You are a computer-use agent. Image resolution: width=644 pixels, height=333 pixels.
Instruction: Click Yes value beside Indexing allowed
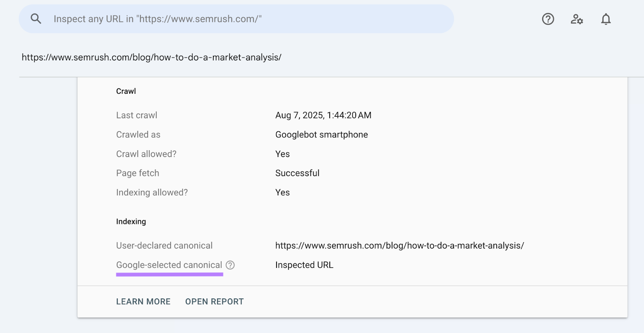[x=282, y=192]
